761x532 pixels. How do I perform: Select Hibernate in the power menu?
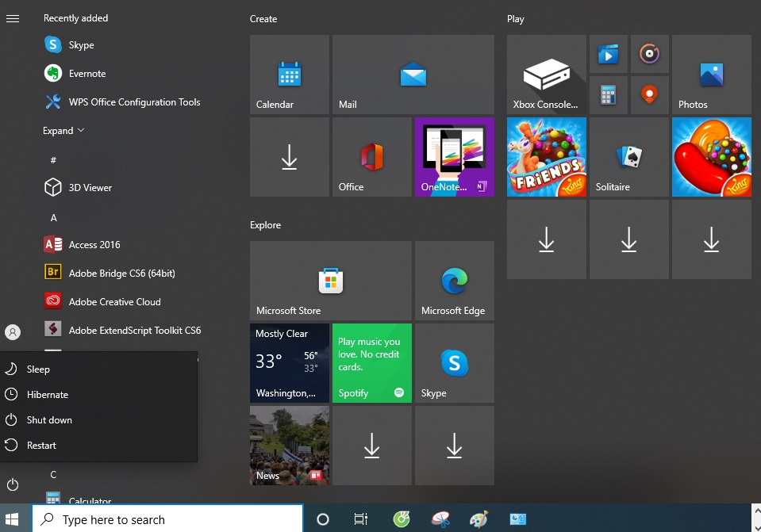tap(99, 395)
